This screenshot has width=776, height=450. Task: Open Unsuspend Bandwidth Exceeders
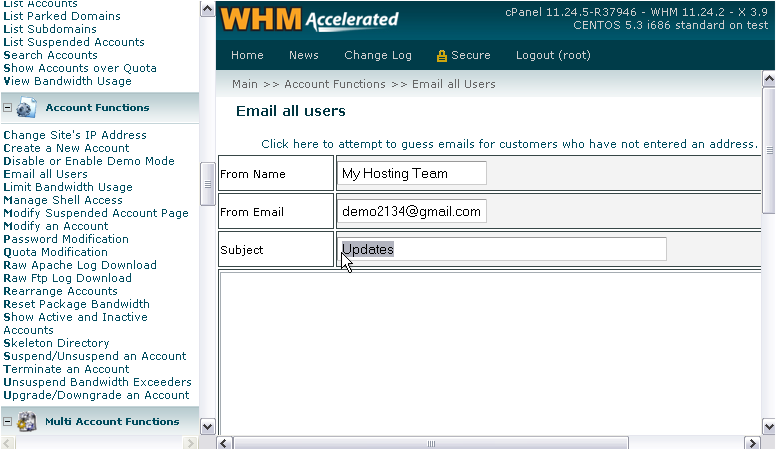tap(97, 382)
